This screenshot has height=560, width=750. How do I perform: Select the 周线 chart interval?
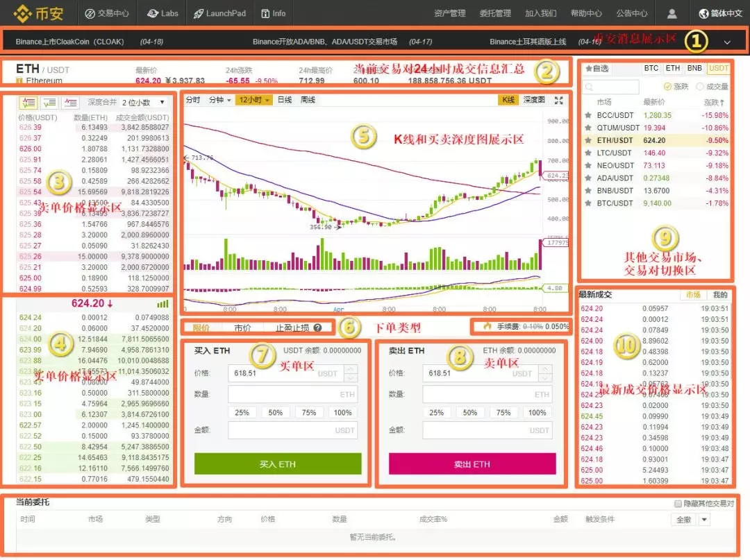tap(308, 100)
